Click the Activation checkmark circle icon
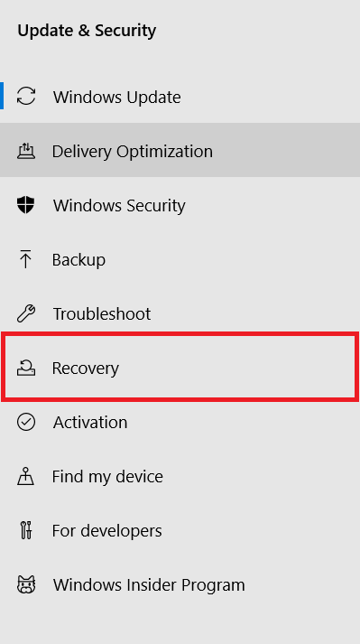360x644 pixels. coord(26,422)
